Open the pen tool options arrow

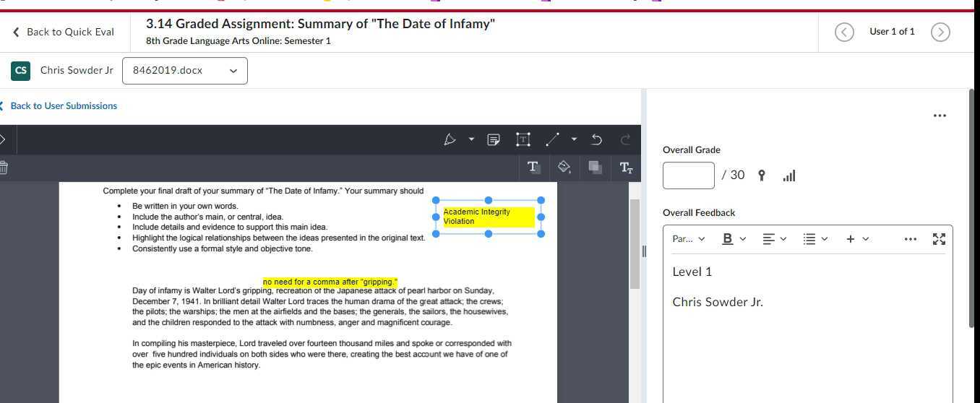pyautogui.click(x=471, y=139)
